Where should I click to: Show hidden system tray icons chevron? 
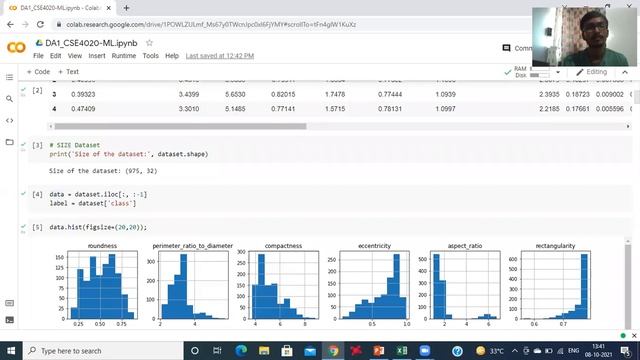coord(515,351)
